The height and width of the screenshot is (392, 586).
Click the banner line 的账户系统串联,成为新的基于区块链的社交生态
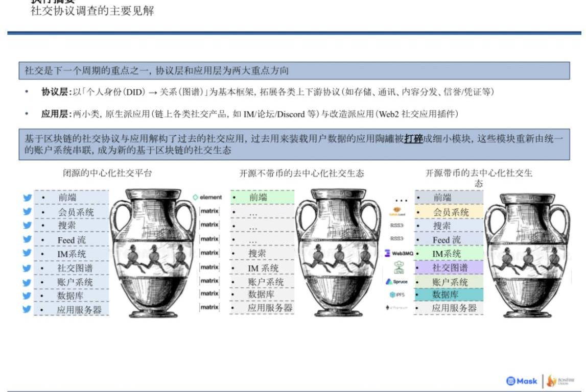click(x=128, y=151)
